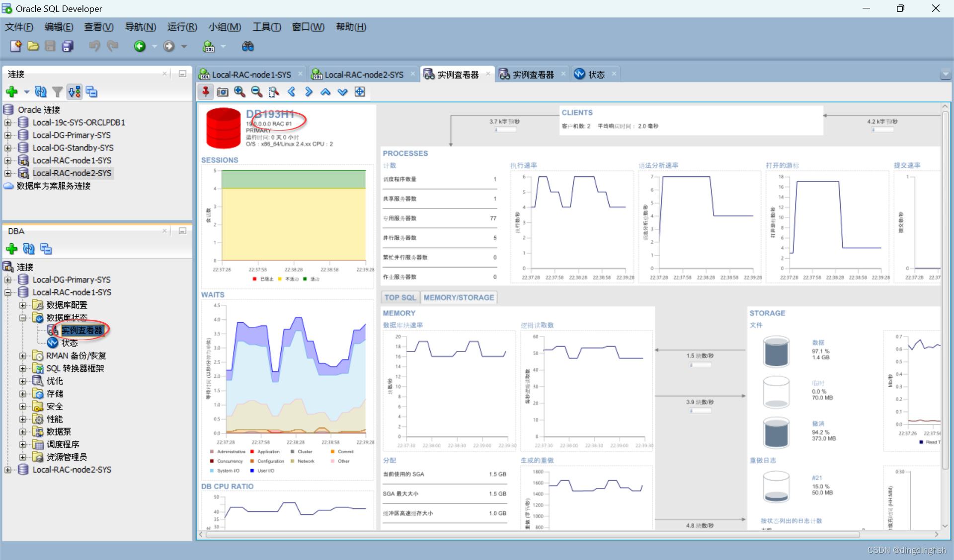Screen dimensions: 954x560
Task: Click the red pin freeze icon
Action: click(205, 91)
